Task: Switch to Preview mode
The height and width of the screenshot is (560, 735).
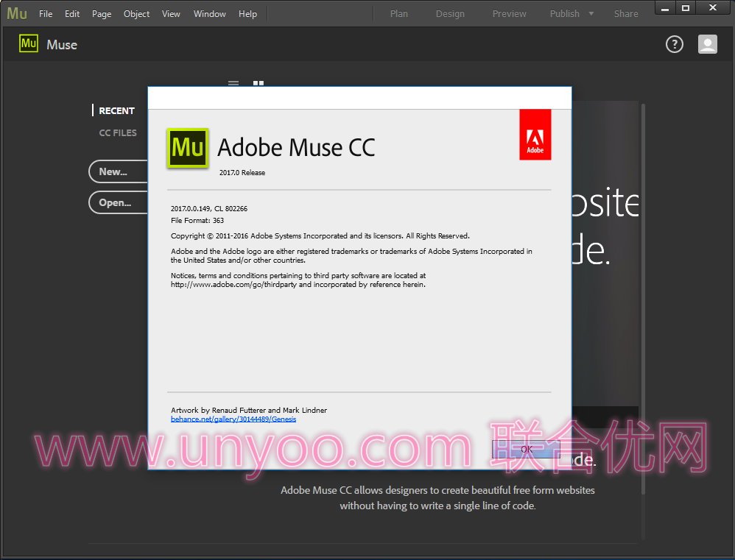Action: [509, 13]
